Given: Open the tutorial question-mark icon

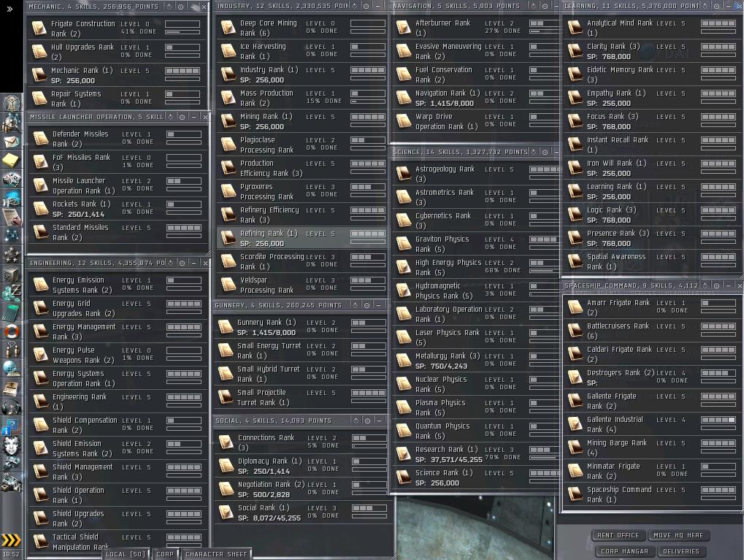Looking at the screenshot, I should pos(12,426).
